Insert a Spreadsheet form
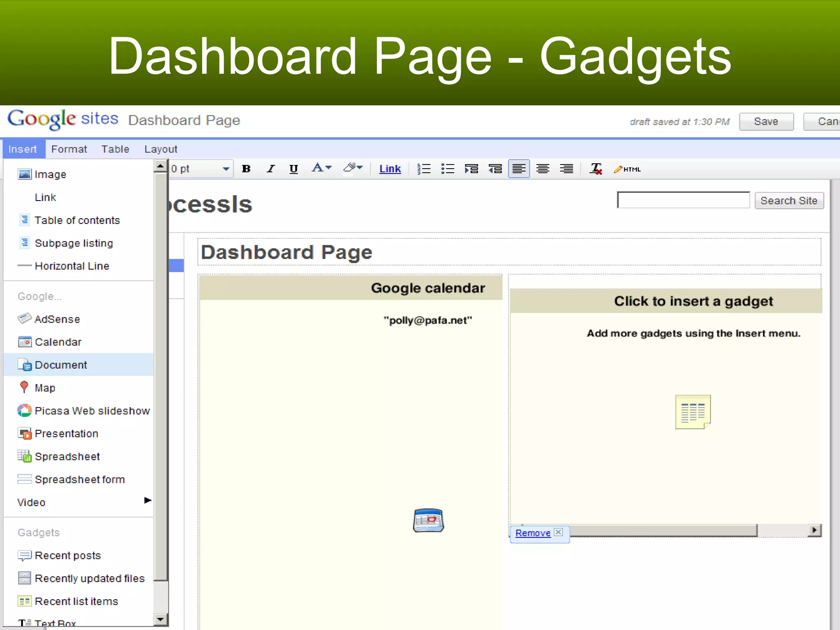 pos(79,479)
